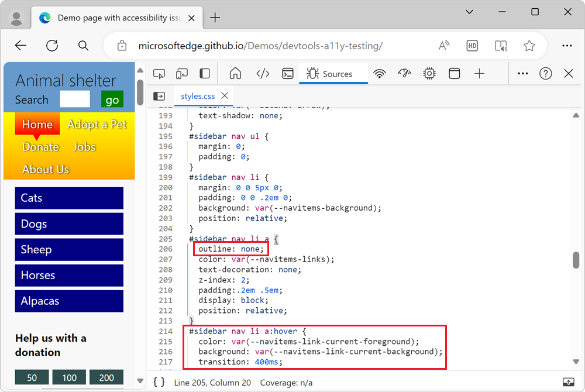Toggle device emulation mode

pos(182,73)
